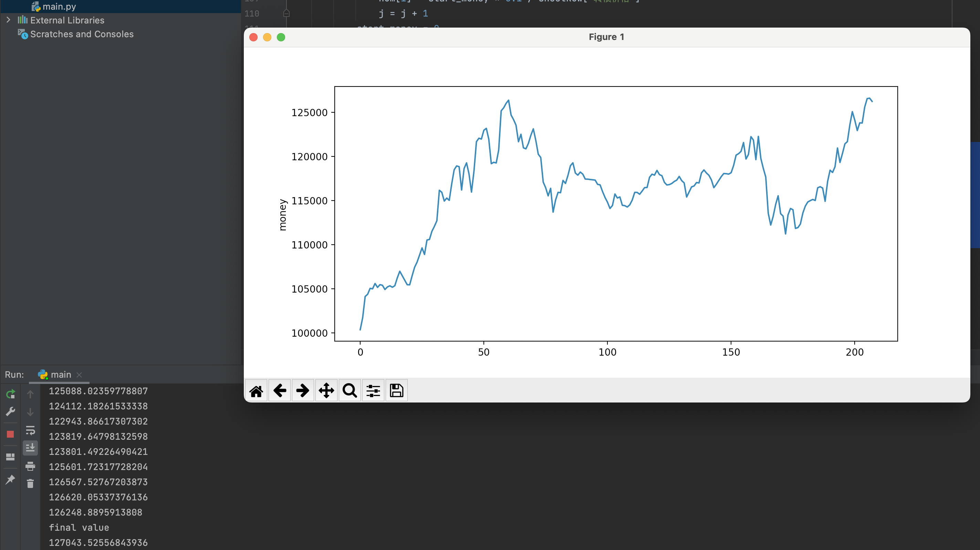This screenshot has width=980, height=550.
Task: Toggle pin tab in Run panel
Action: pos(10,480)
